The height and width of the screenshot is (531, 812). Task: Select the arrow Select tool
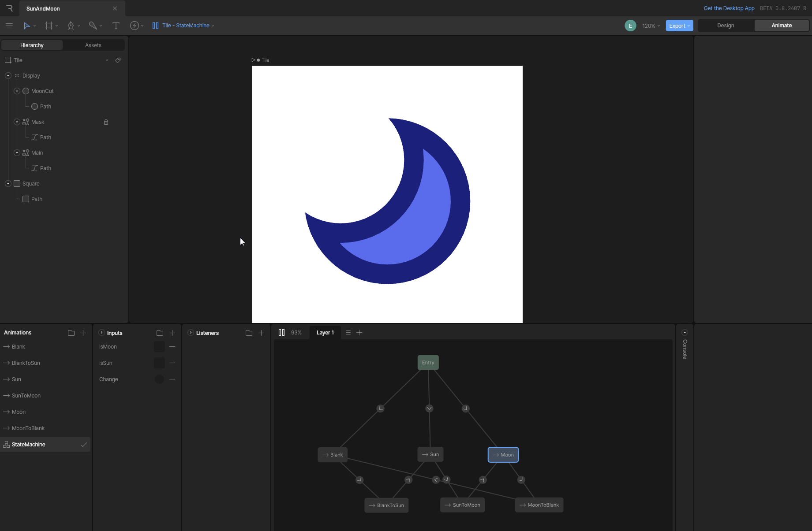click(x=27, y=26)
